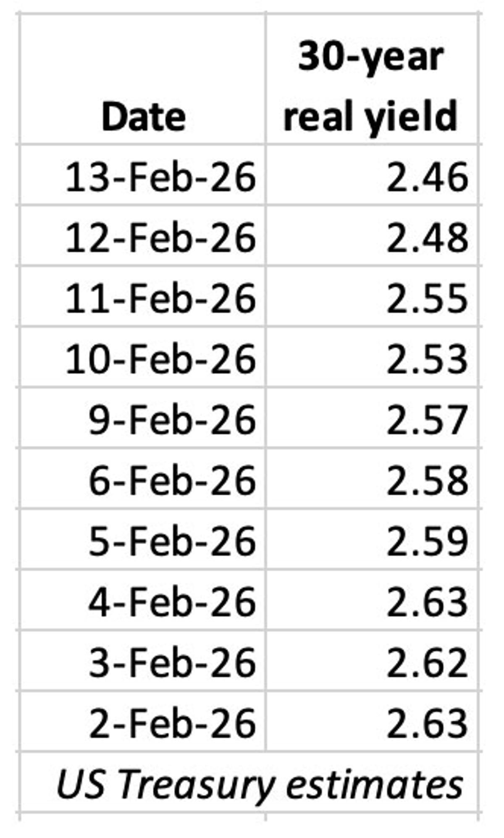
Task: Select the 11-Feb-26 date cell
Action: click(160, 298)
